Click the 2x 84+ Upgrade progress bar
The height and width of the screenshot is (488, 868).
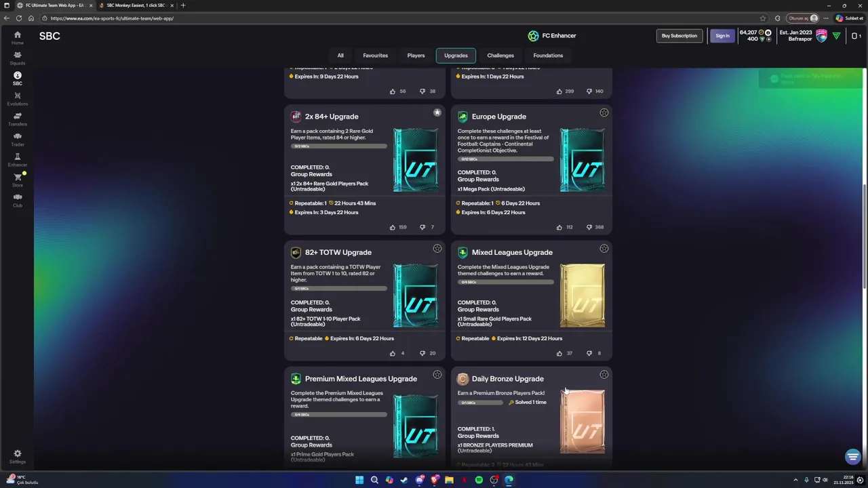339,146
